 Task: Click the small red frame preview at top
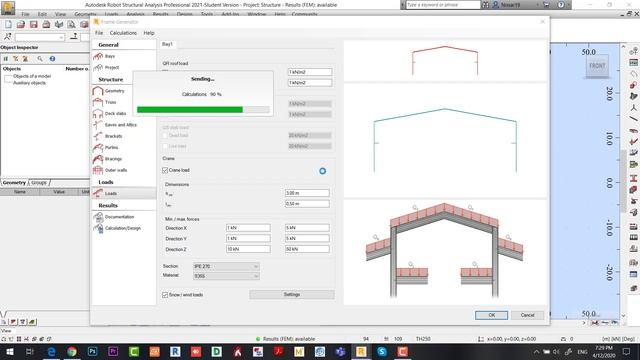click(x=445, y=60)
